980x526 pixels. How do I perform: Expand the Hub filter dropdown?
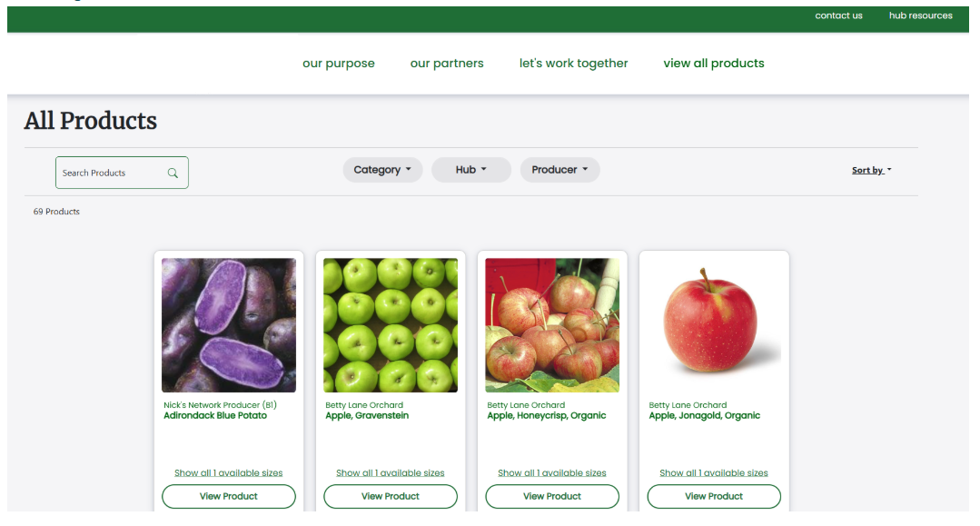click(x=471, y=170)
